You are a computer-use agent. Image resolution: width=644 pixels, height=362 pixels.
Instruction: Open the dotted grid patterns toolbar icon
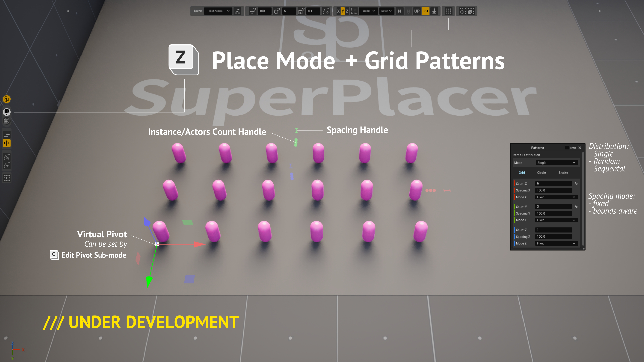[449, 11]
